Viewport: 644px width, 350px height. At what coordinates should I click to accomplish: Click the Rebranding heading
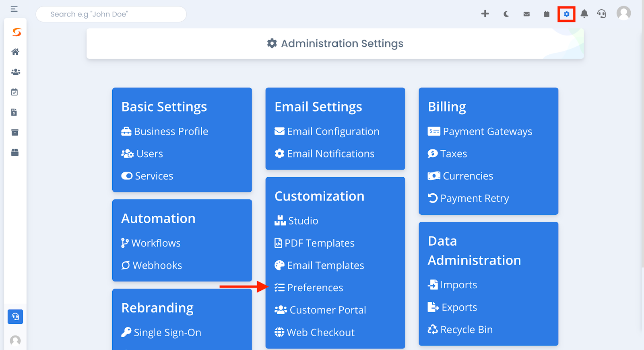[x=157, y=308]
